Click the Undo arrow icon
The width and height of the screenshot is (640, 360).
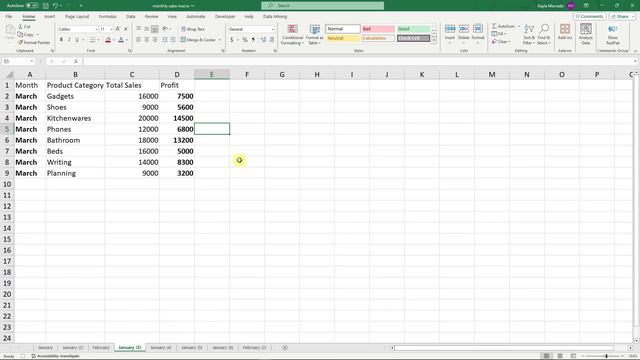pos(55,6)
